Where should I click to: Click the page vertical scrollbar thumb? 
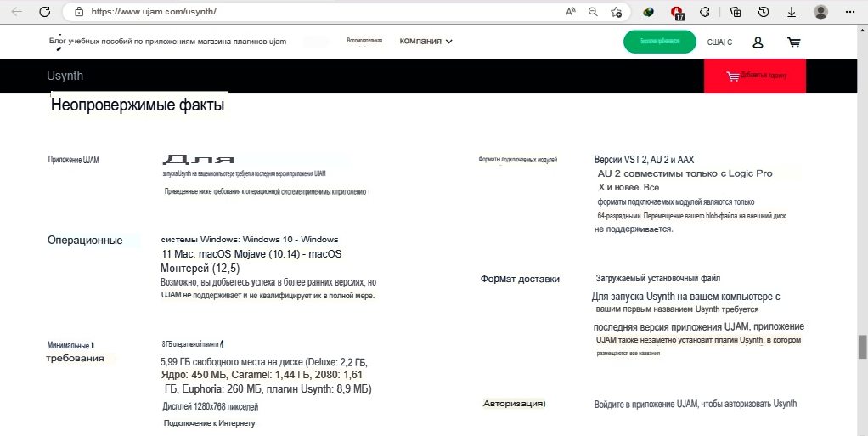(x=862, y=346)
